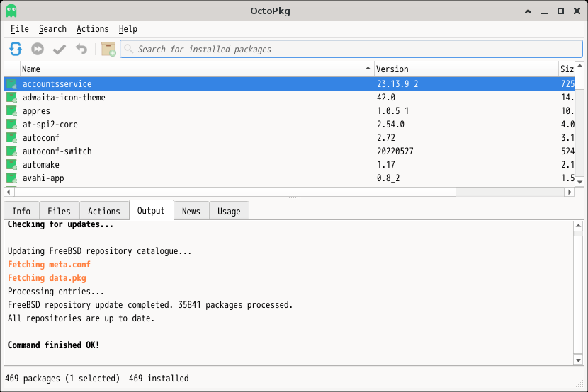Image resolution: width=588 pixels, height=392 pixels.
Task: Select the accountsservice package row
Action: tap(289, 84)
